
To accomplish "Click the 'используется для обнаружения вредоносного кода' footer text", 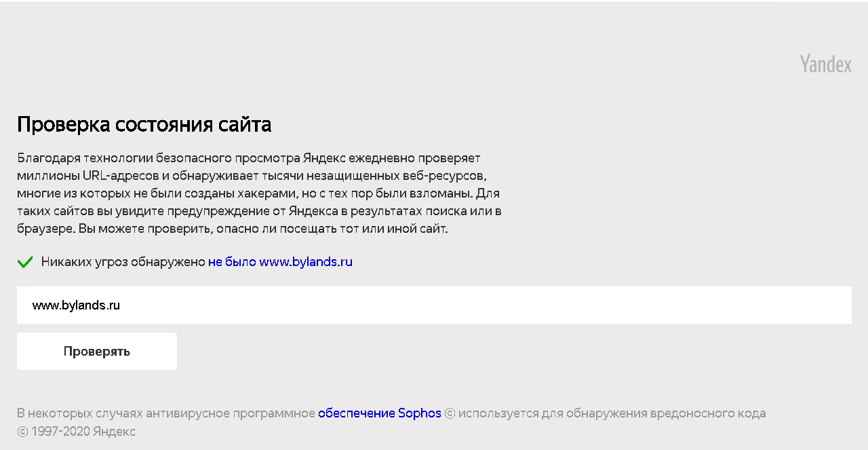I will (x=612, y=413).
